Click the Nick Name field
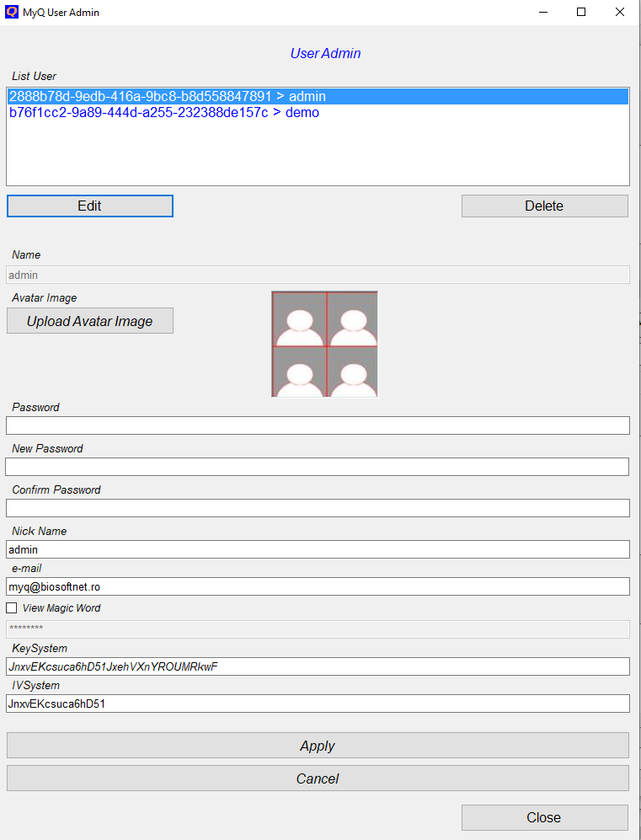Screen dimensions: 641x840 (318, 549)
